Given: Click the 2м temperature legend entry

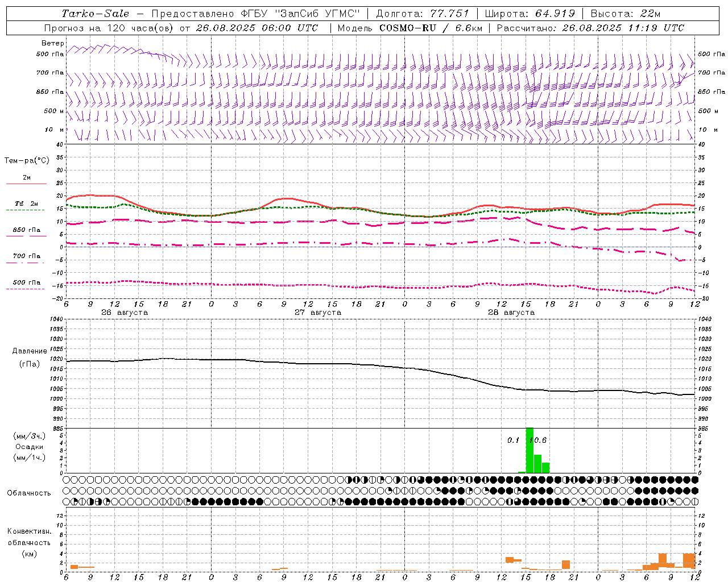Looking at the screenshot, I should point(27,177).
